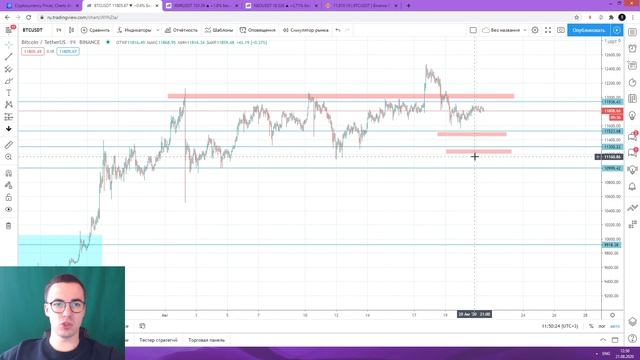Open the Отчётность financials menu

click(181, 30)
